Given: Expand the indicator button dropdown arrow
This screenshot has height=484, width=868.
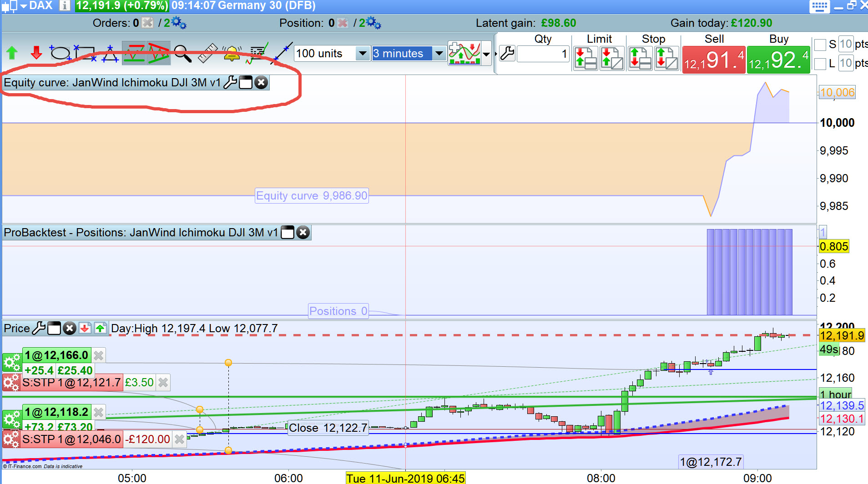Looking at the screenshot, I should [486, 54].
